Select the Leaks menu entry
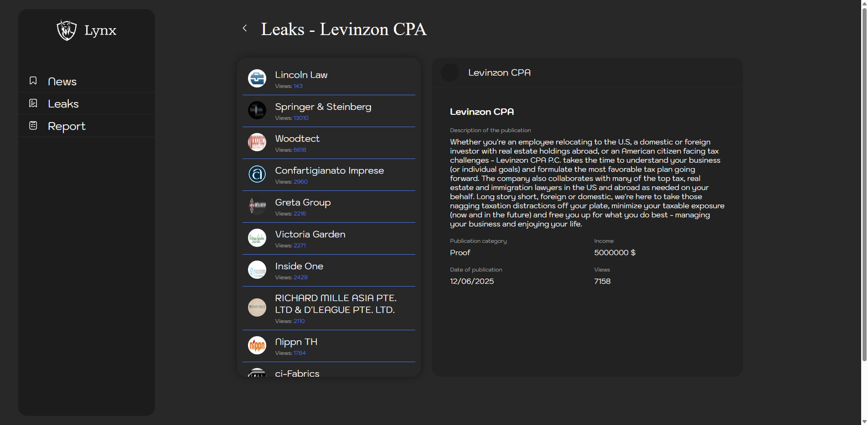 click(x=63, y=104)
